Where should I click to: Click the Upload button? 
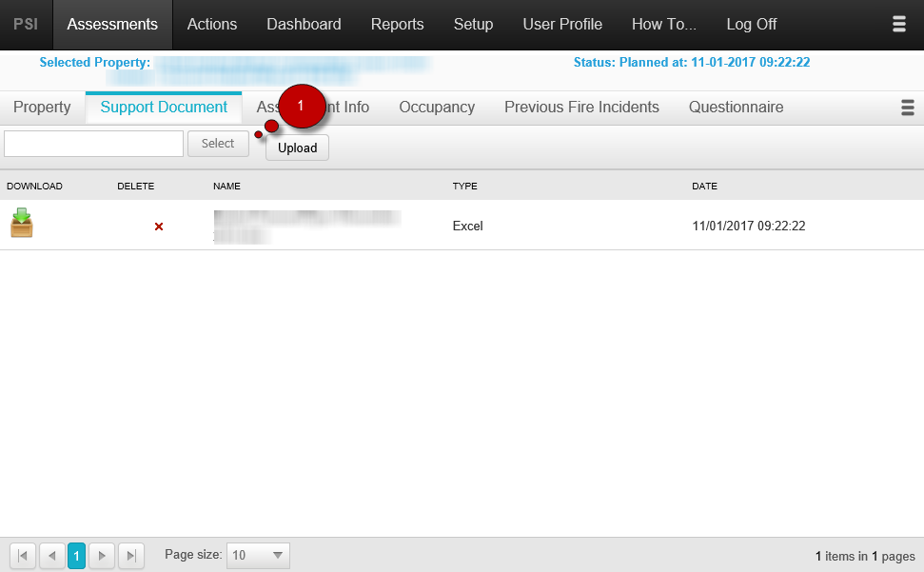point(296,148)
